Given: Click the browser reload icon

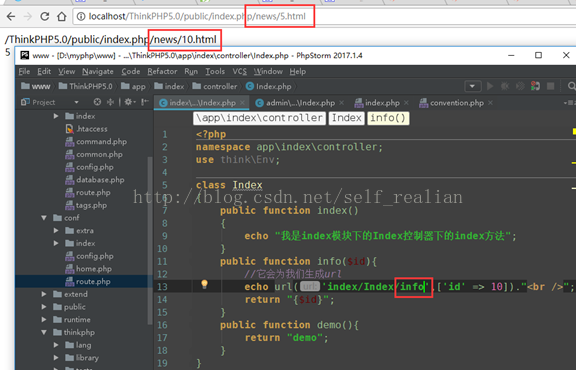Looking at the screenshot, I should [x=44, y=17].
